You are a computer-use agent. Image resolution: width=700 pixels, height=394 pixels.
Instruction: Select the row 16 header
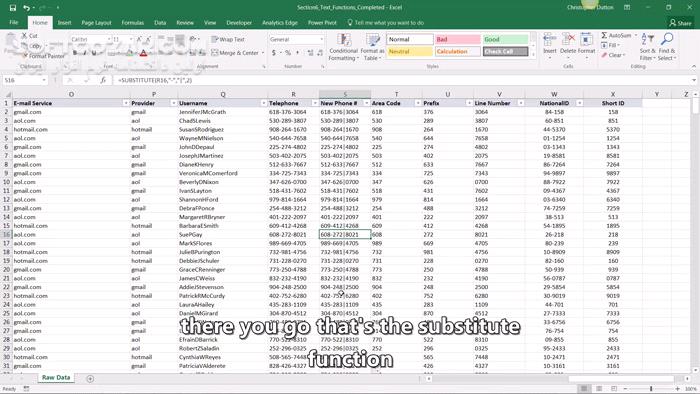coord(6,234)
